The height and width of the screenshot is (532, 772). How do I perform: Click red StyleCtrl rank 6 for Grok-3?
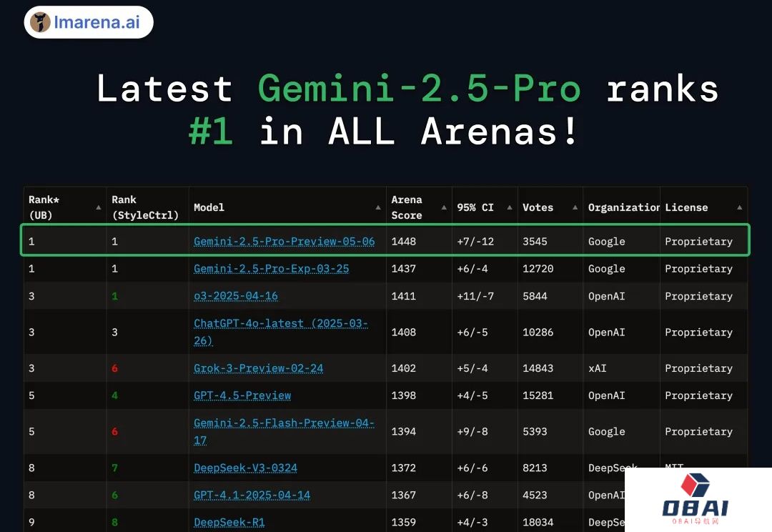(x=114, y=368)
